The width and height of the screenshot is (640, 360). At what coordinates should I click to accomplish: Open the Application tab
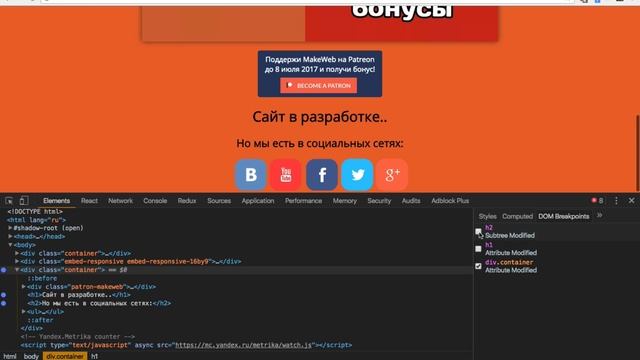tap(258, 201)
